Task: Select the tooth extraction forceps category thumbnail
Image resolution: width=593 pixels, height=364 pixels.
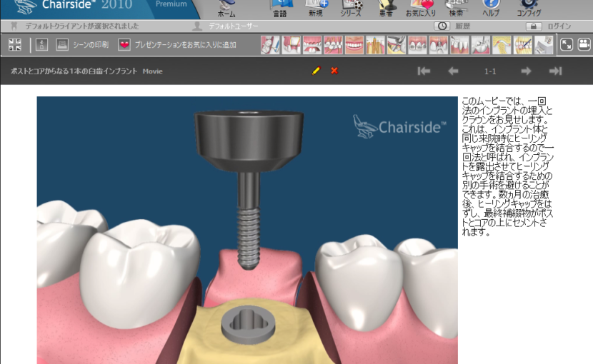Action: (x=397, y=45)
